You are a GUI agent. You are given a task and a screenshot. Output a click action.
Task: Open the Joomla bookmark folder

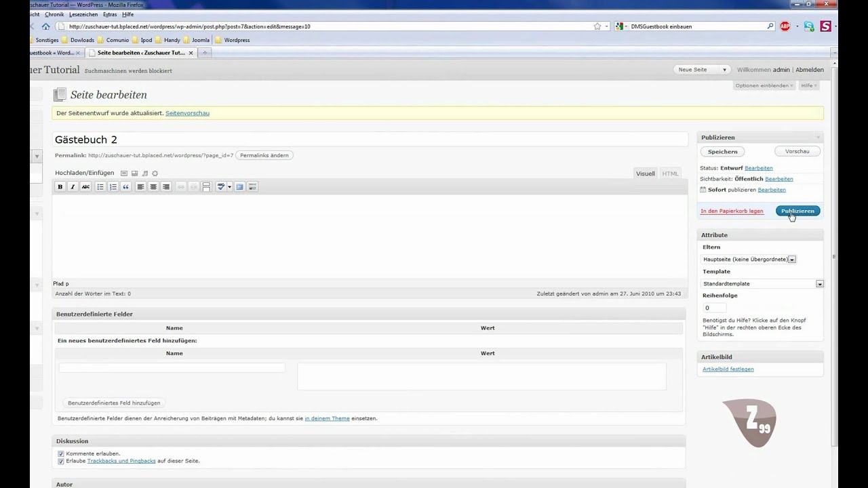coord(197,40)
